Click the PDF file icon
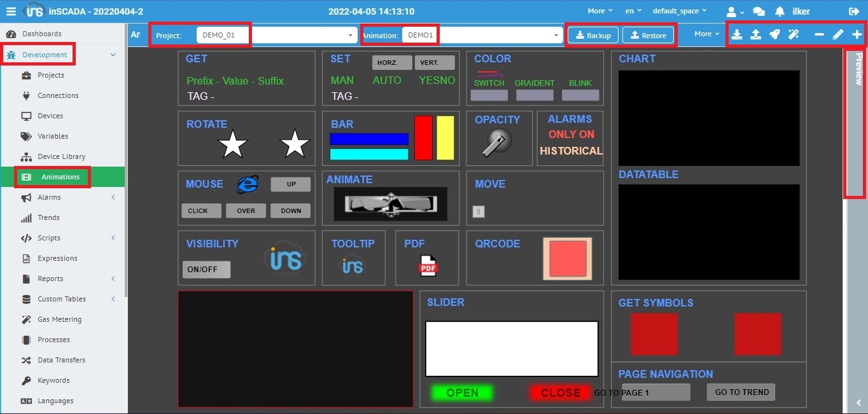The height and width of the screenshot is (414, 868). (x=428, y=266)
